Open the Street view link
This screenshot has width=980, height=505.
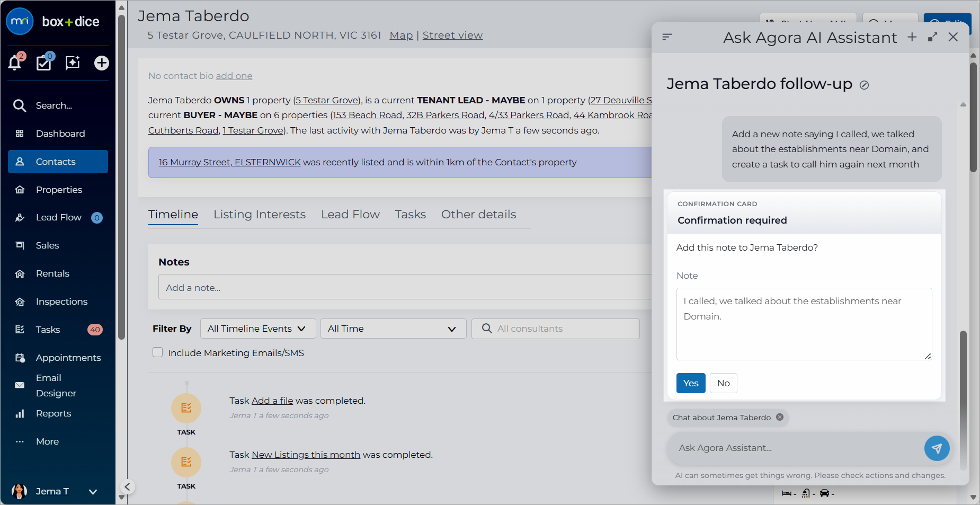(452, 36)
